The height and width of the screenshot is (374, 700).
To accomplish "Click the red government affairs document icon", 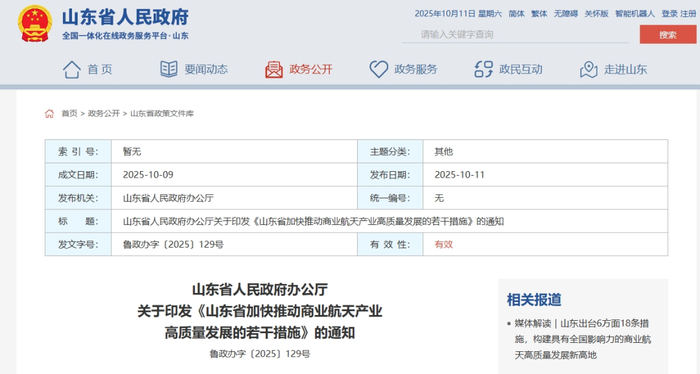I will 274,70.
